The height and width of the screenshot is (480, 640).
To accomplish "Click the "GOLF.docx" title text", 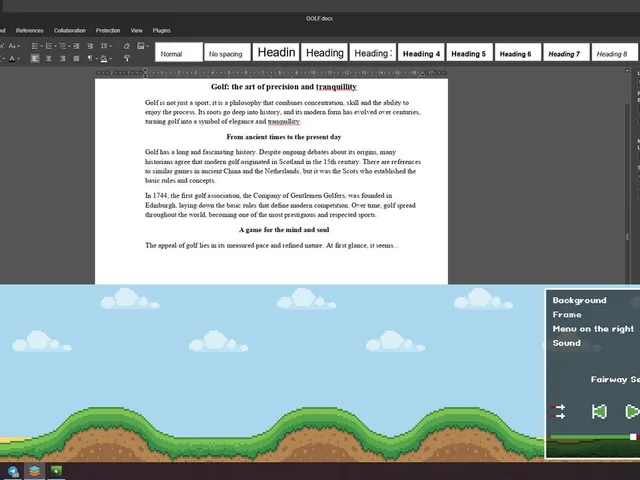I will [319, 18].
